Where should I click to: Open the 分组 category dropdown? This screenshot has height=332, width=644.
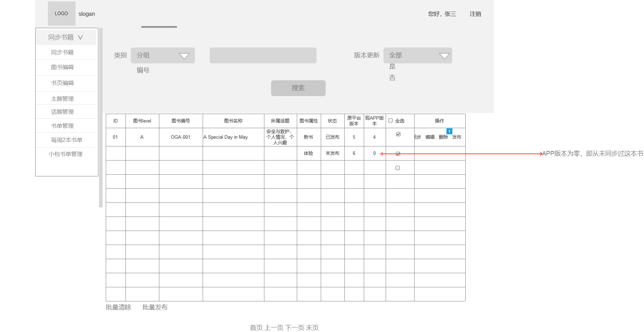[x=163, y=55]
